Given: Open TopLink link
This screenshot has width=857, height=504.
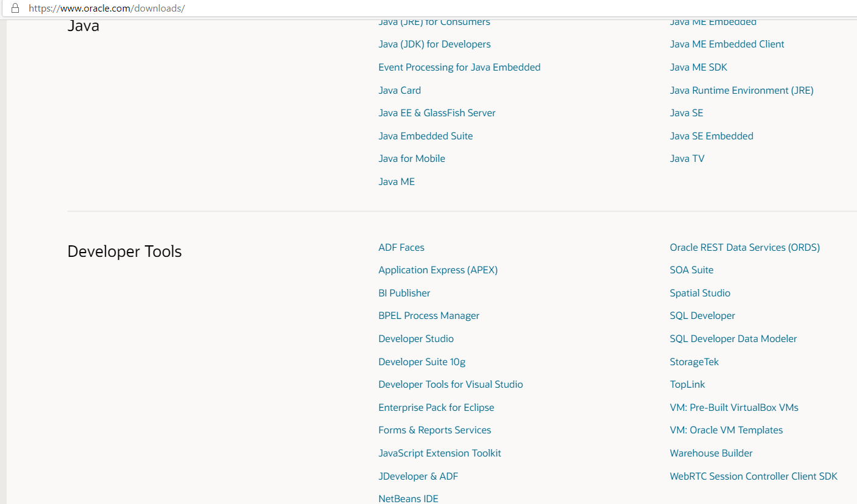Looking at the screenshot, I should click(688, 385).
